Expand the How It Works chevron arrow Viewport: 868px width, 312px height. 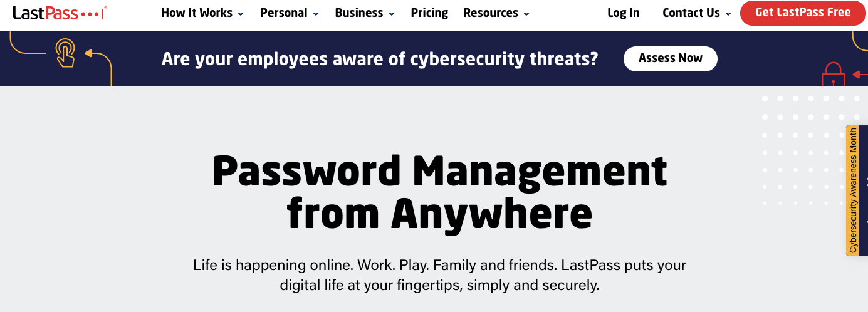click(241, 14)
